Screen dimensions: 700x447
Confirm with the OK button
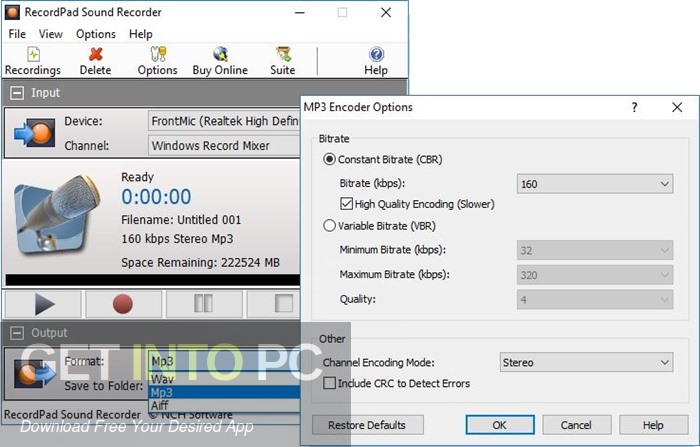click(500, 425)
